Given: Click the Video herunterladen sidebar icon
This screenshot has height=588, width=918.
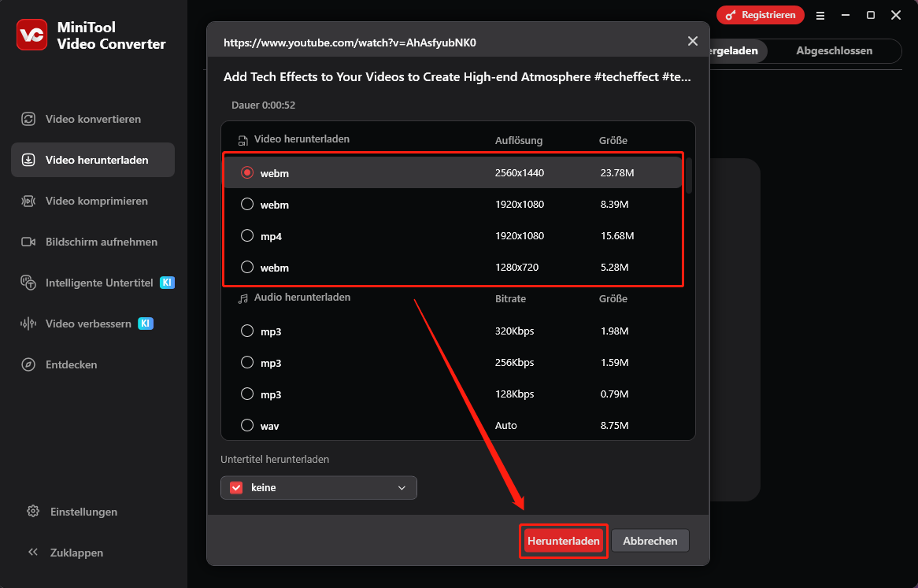Looking at the screenshot, I should (28, 160).
